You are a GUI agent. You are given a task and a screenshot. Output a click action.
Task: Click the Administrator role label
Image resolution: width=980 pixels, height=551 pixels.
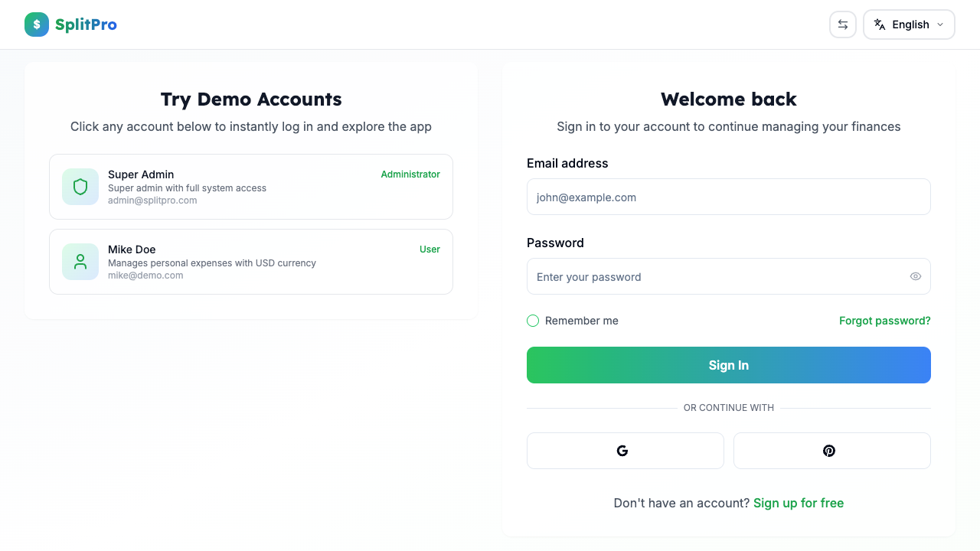tap(410, 174)
